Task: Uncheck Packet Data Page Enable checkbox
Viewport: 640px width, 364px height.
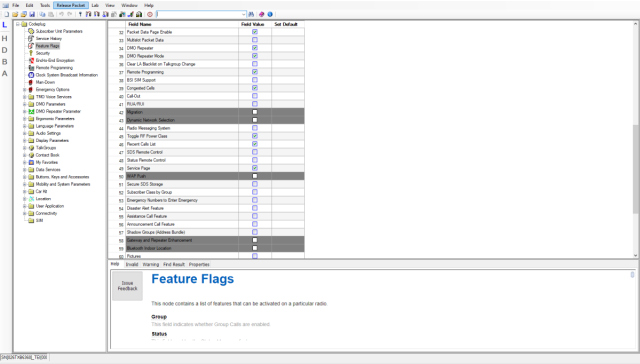Action: [x=255, y=32]
